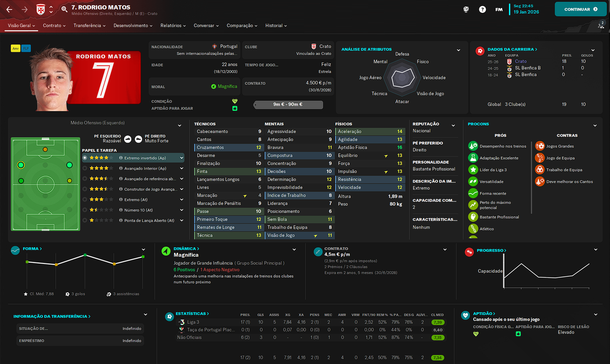Open the Estatísticas link
The height and width of the screenshot is (364, 610).
193,313
